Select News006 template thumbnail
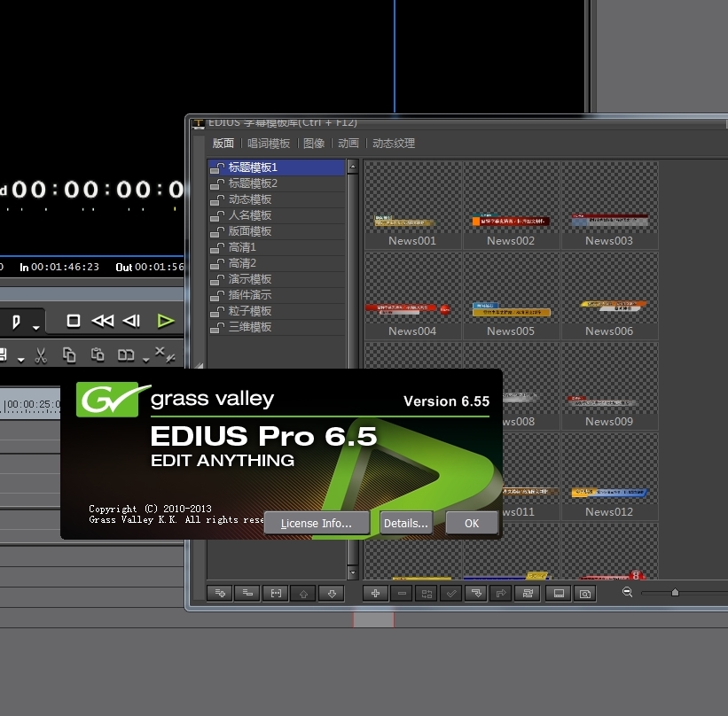 tap(609, 296)
